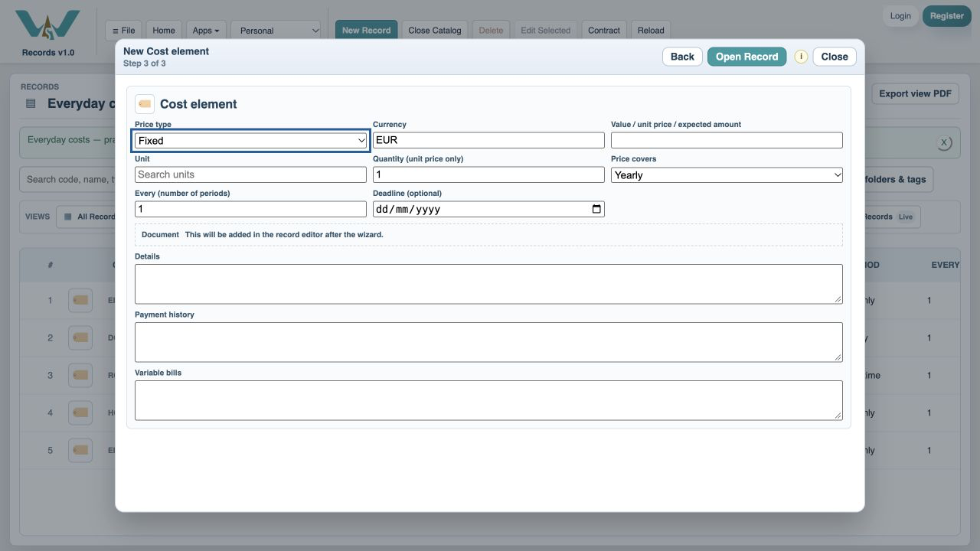
Task: Click the Back button in wizard
Action: click(x=682, y=57)
